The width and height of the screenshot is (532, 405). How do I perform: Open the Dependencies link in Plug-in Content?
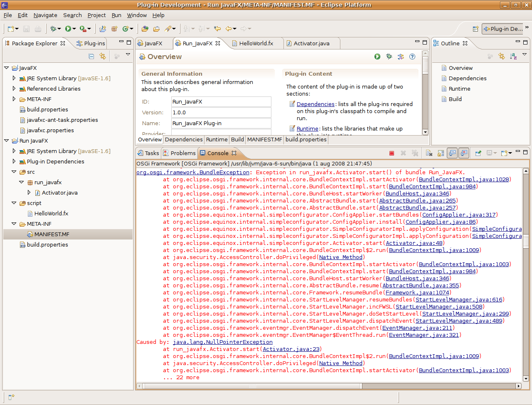coord(315,104)
